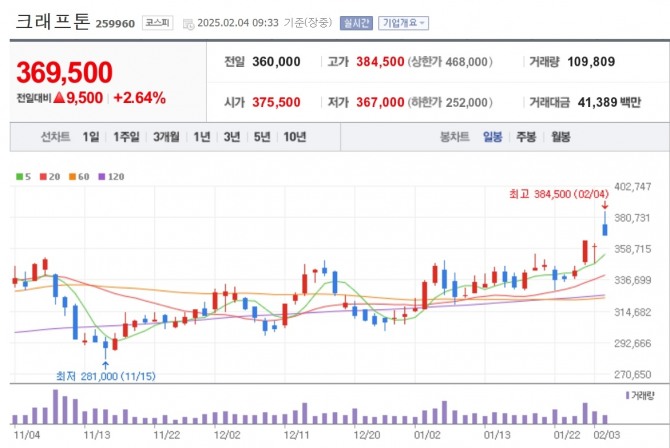Switch to 주봉 candle chart
Image resolution: width=670 pixels, height=448 pixels.
pos(526,137)
